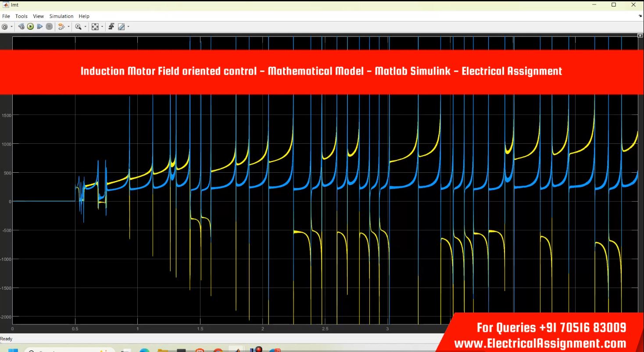
Task: Open the Simulation menu
Action: point(61,16)
